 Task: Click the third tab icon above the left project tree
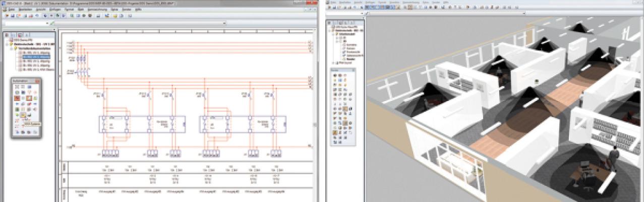pos(21,35)
